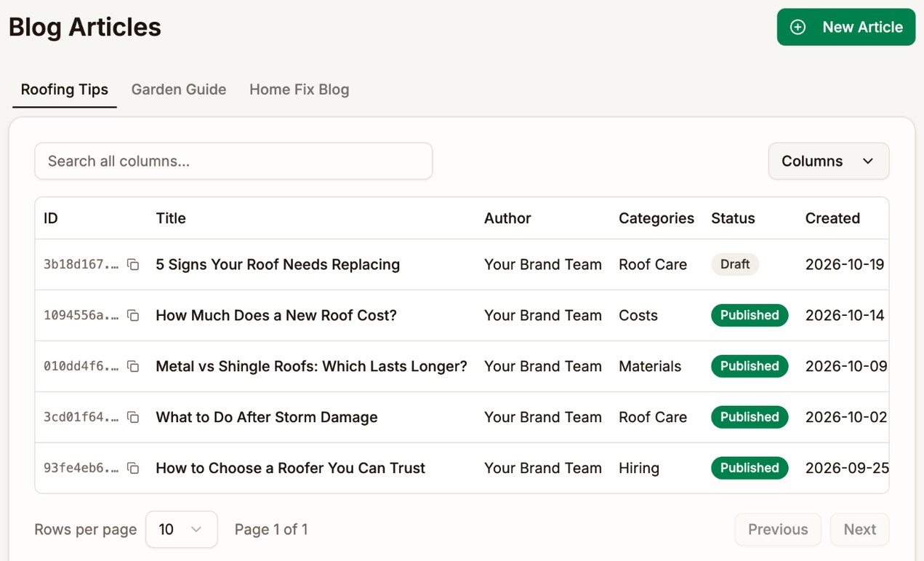Copy ID 3b18d167 with its copy icon
Screen dimensions: 924x561
133,264
